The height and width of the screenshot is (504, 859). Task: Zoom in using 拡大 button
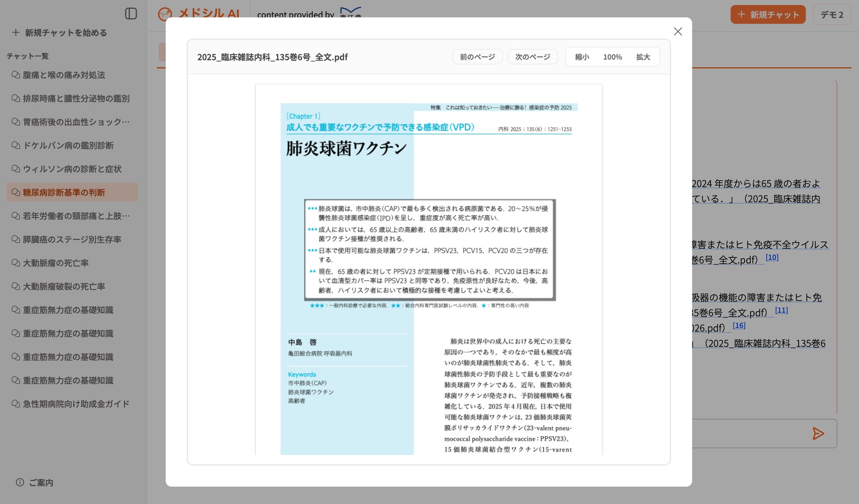pyautogui.click(x=643, y=57)
